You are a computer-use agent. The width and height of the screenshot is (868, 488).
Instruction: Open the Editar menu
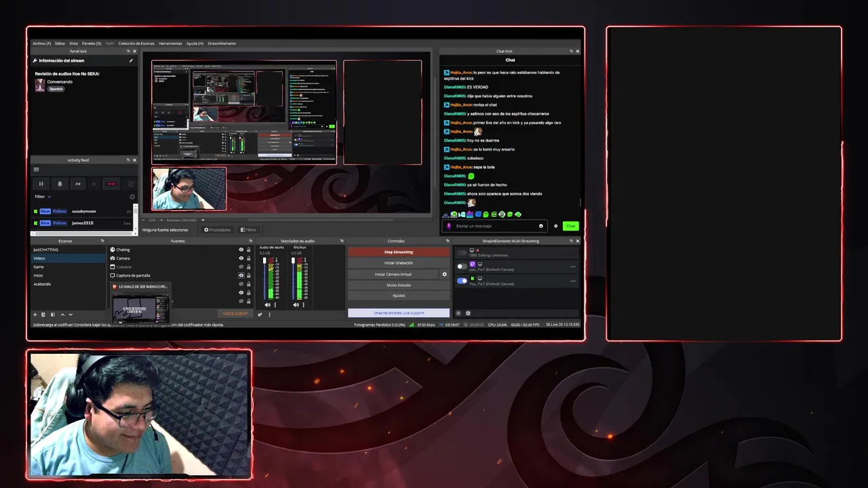point(60,43)
